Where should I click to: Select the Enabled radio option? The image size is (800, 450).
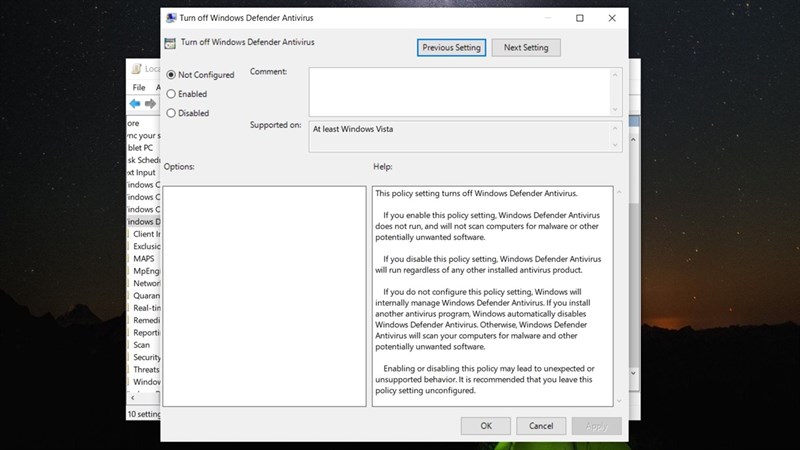tap(187, 94)
